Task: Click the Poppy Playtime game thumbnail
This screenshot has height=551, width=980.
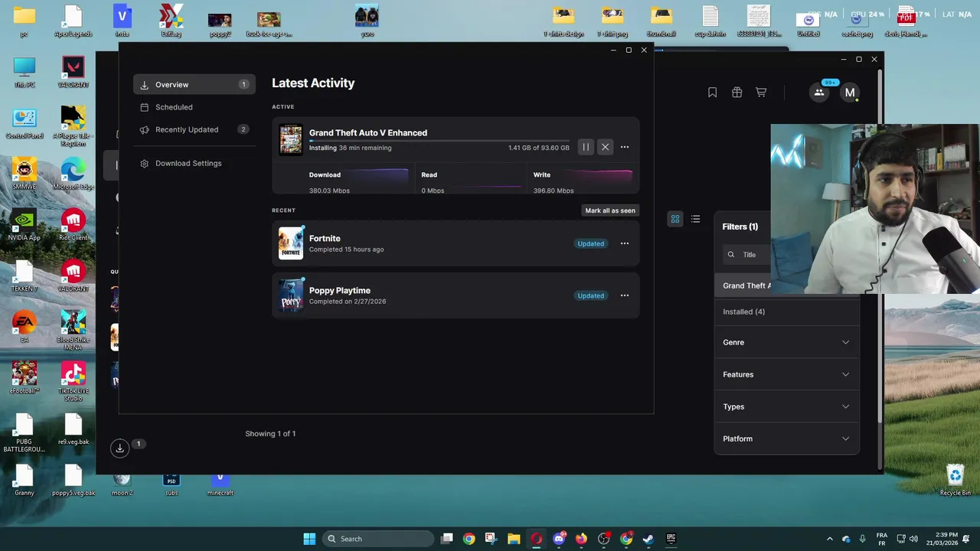Action: [291, 295]
